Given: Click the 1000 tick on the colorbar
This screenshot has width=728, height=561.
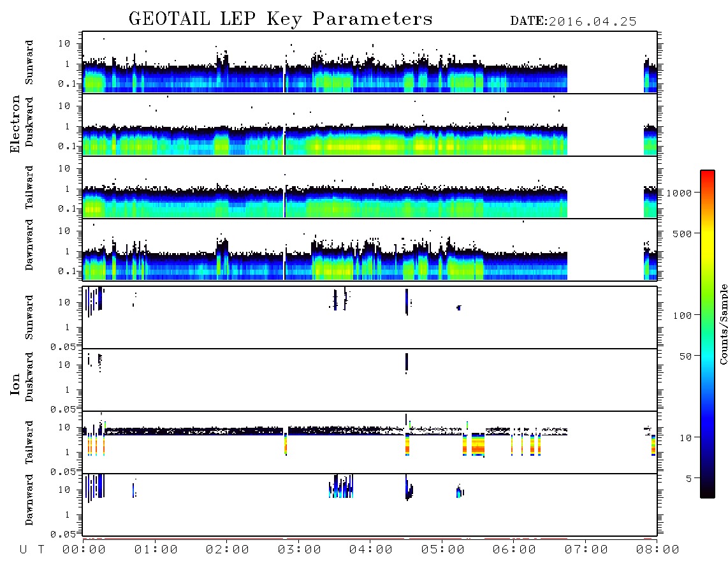Looking at the screenshot, I should (679, 193).
